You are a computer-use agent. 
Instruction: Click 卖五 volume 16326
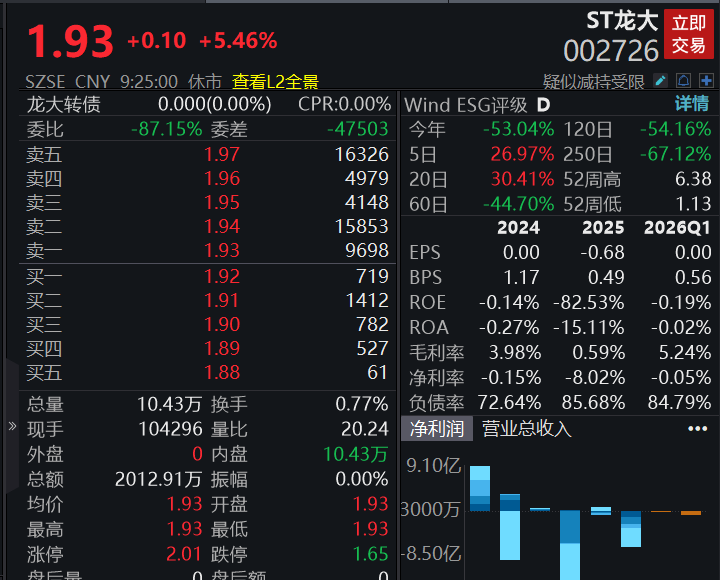pyautogui.click(x=362, y=154)
